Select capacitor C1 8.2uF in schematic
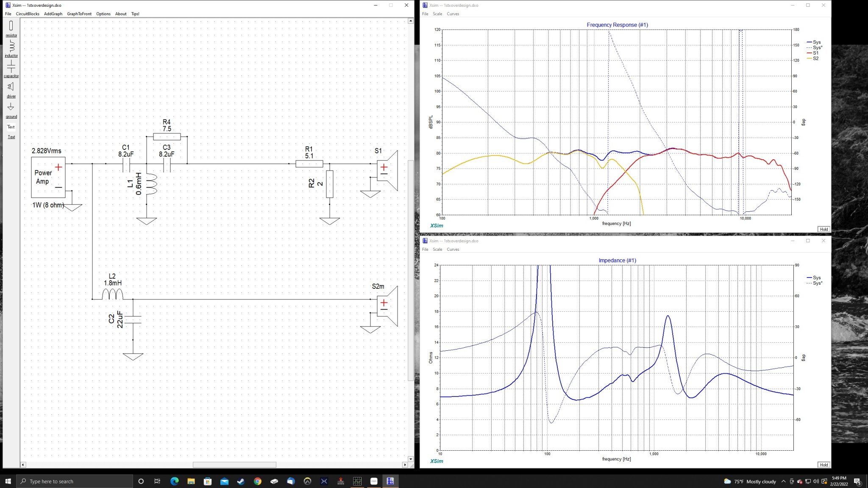The image size is (868, 488). tap(126, 164)
